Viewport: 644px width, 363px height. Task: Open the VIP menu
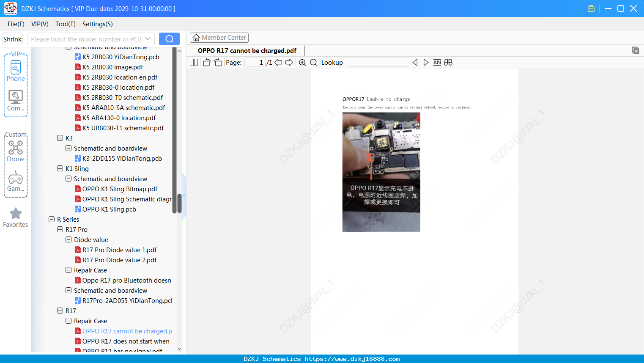[x=40, y=24]
